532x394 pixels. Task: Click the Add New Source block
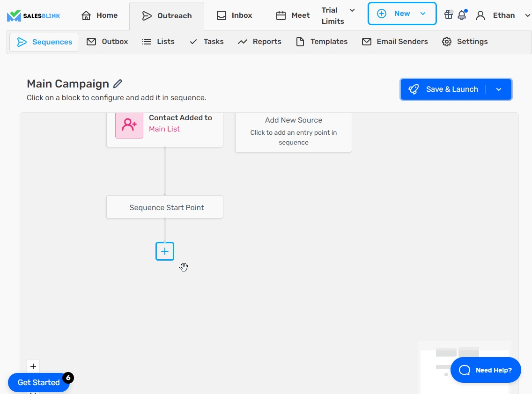click(x=293, y=131)
